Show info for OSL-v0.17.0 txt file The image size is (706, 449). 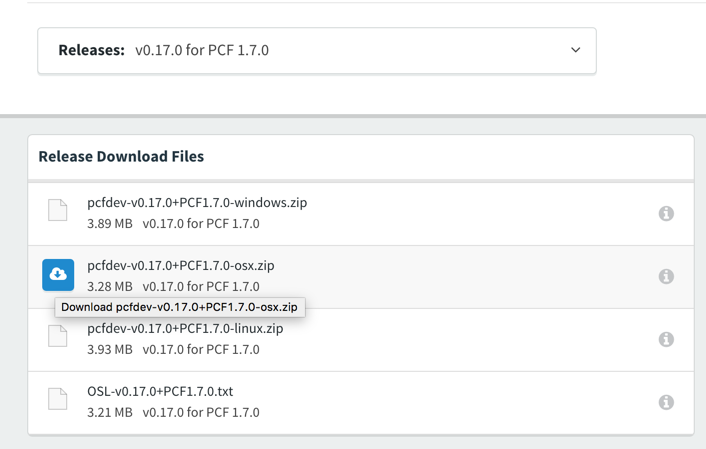click(x=666, y=402)
